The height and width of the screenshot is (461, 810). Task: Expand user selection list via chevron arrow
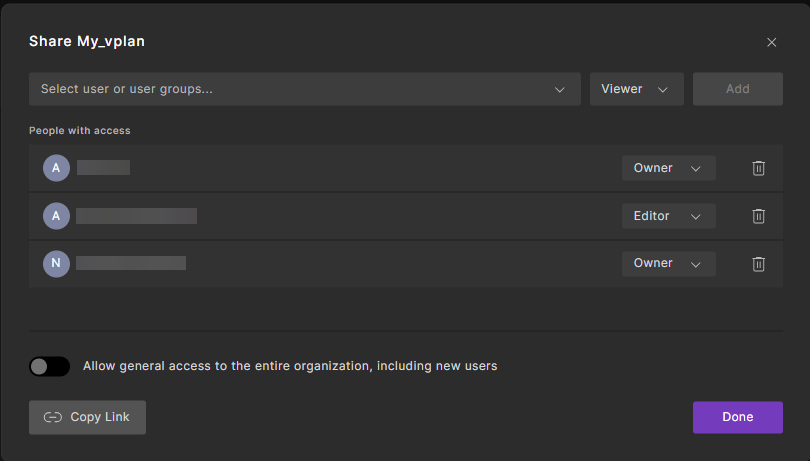coord(560,89)
